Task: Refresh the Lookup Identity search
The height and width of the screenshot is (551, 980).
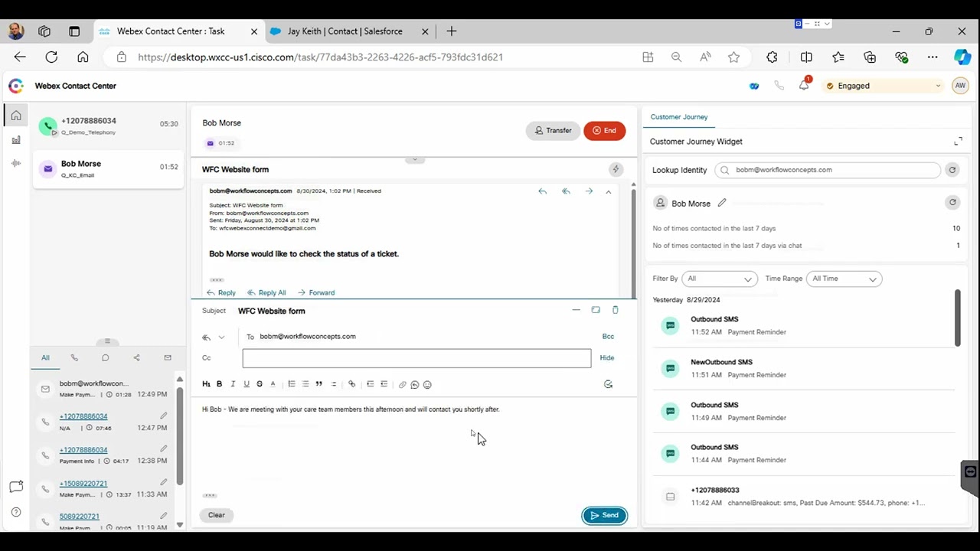Action: [x=952, y=170]
